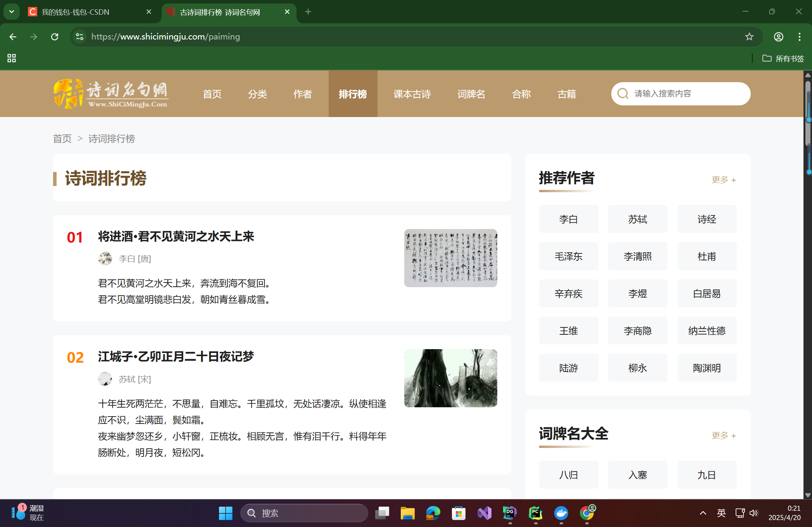Click Li Bai's avatar under first poem

pyautogui.click(x=105, y=258)
